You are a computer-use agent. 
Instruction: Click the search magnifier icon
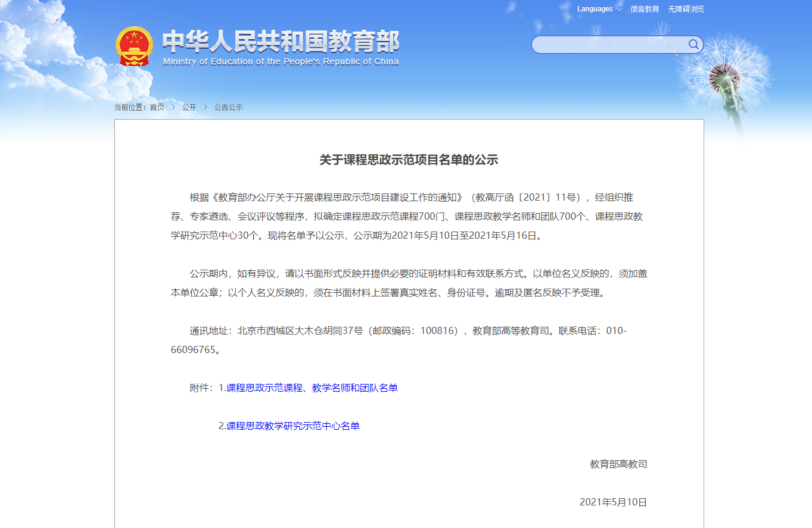(693, 44)
